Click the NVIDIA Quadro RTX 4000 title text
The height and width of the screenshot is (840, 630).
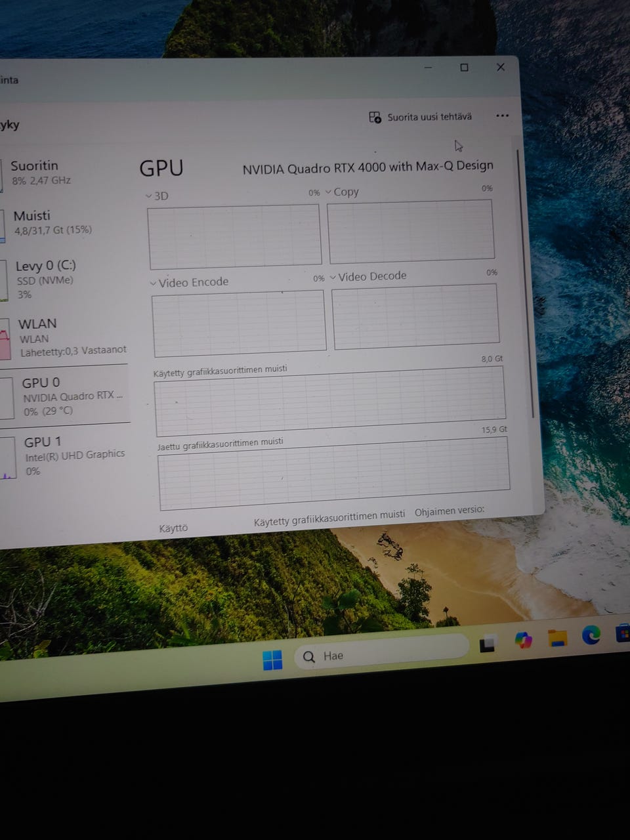[x=367, y=167]
